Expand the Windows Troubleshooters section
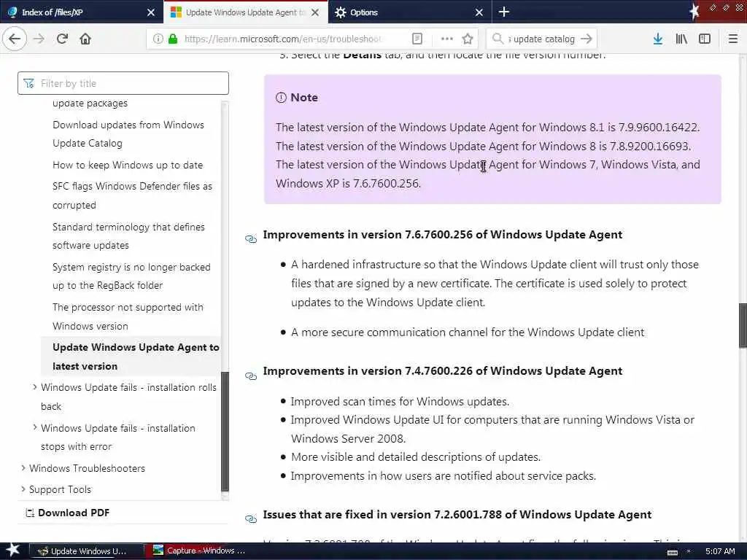747x560 pixels. point(23,467)
